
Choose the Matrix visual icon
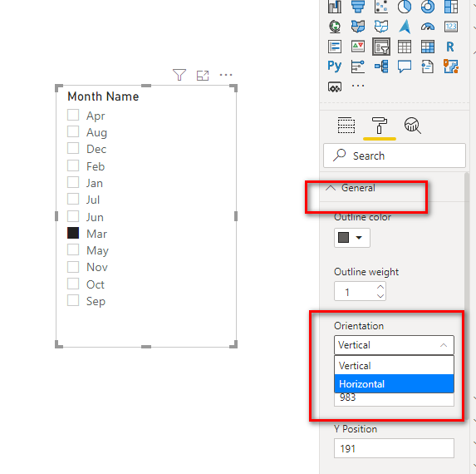(x=428, y=47)
